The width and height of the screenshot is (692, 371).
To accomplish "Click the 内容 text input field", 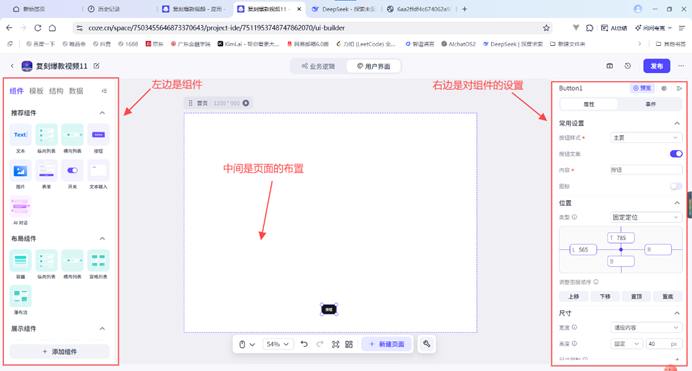I will click(646, 170).
